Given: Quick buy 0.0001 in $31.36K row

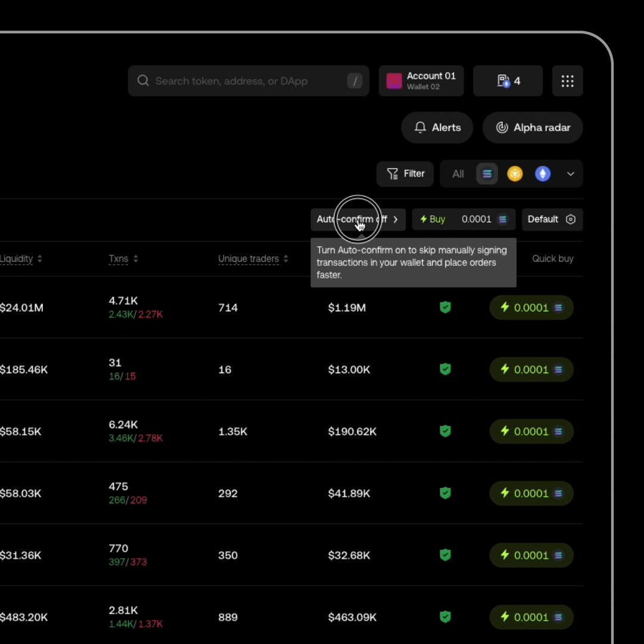Looking at the screenshot, I should pos(531,555).
